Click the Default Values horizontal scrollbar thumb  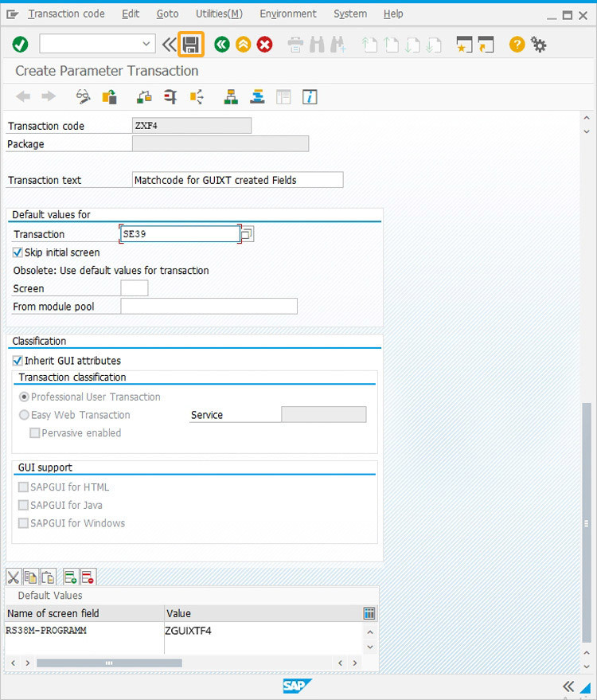point(109,663)
